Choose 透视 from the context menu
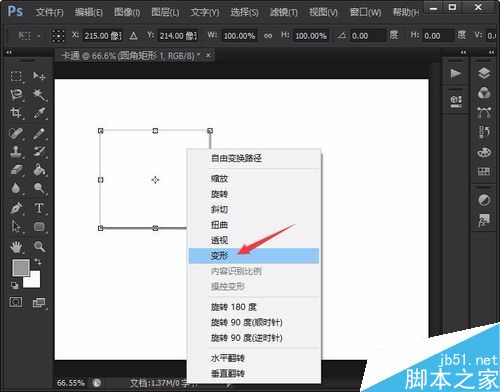The height and width of the screenshot is (392, 500). (x=254, y=240)
